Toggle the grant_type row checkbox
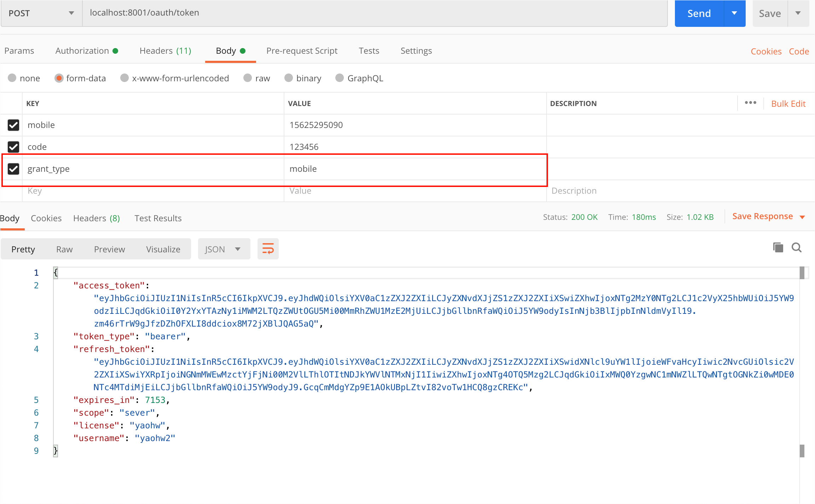Screen dimensions: 815x504 tap(13, 169)
